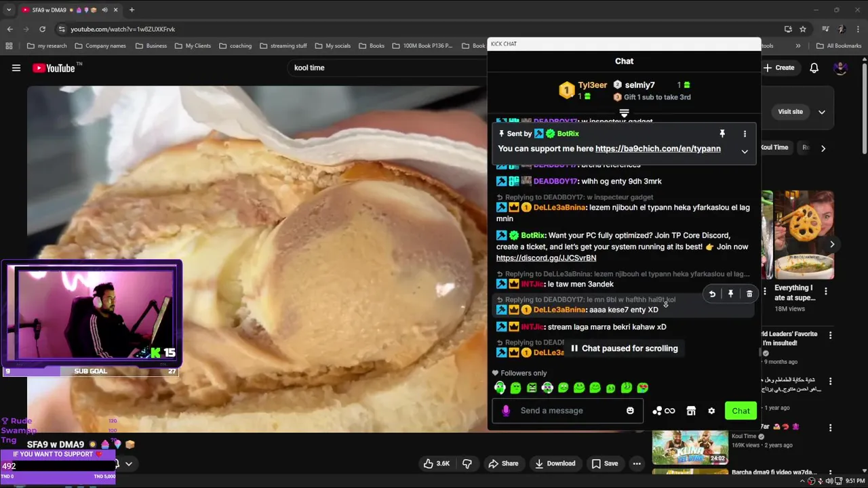This screenshot has width=868, height=488.
Task: Open the Business bookmarks folder
Action: coord(151,46)
